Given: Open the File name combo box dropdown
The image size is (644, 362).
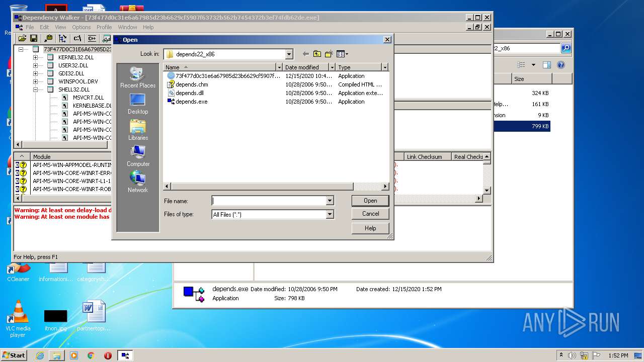Looking at the screenshot, I should (x=330, y=201).
